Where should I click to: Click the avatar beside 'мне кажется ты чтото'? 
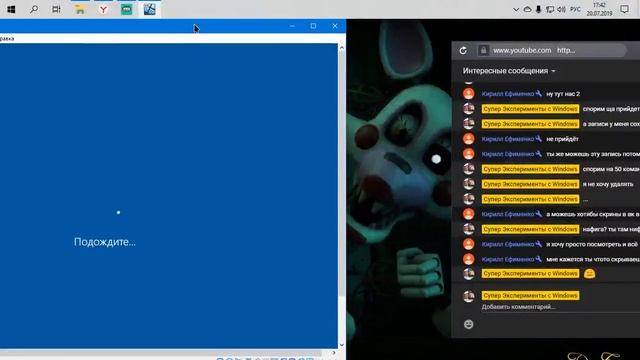point(469,260)
